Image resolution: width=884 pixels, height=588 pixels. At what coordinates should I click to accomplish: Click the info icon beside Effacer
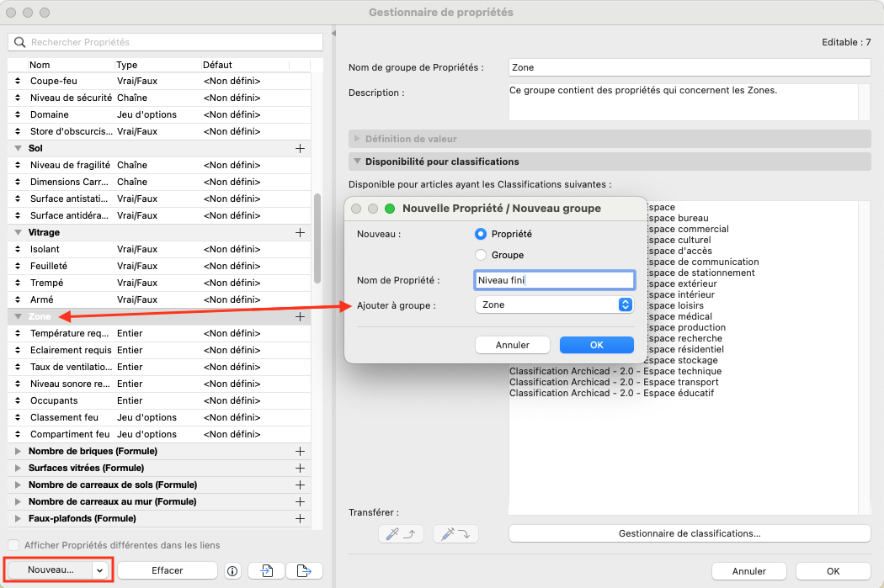point(232,570)
